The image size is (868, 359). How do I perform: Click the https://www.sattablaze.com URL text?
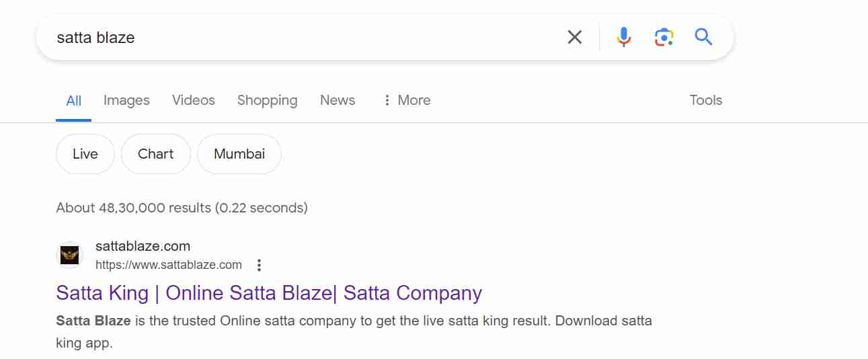coord(168,265)
